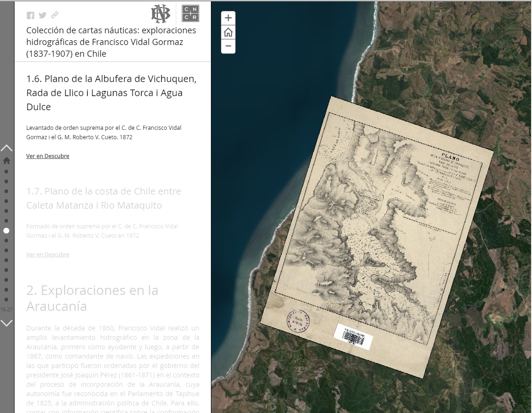Share the story on Twitter

click(43, 15)
